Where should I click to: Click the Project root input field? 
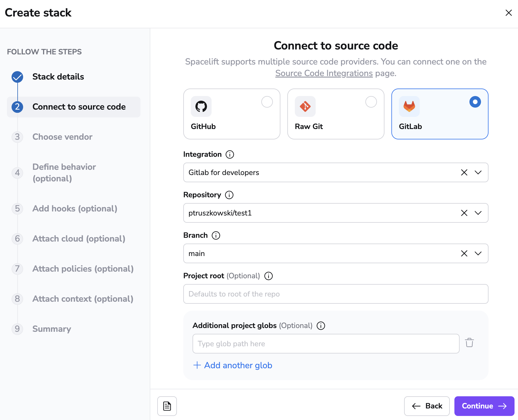pos(335,294)
